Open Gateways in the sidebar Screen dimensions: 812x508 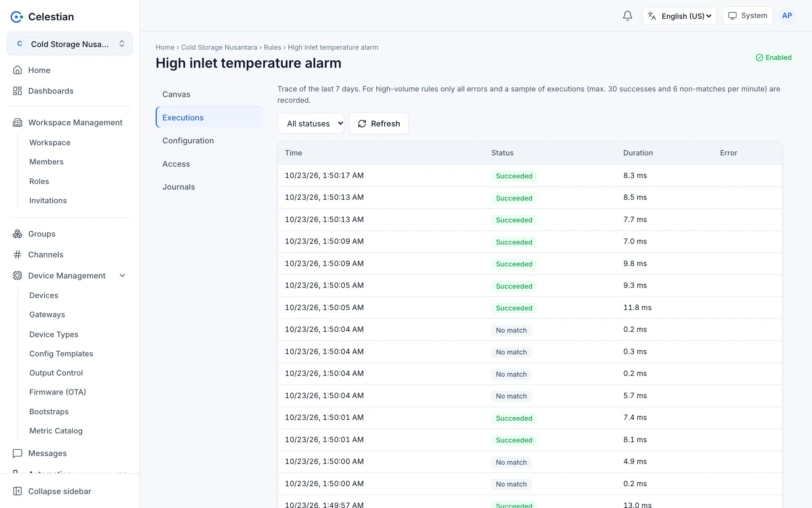(47, 315)
